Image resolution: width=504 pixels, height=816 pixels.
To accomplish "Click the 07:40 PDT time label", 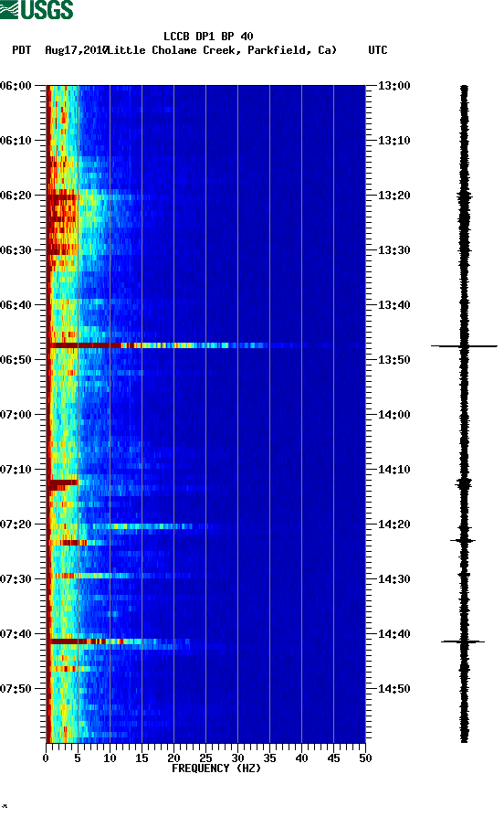I will (x=16, y=634).
